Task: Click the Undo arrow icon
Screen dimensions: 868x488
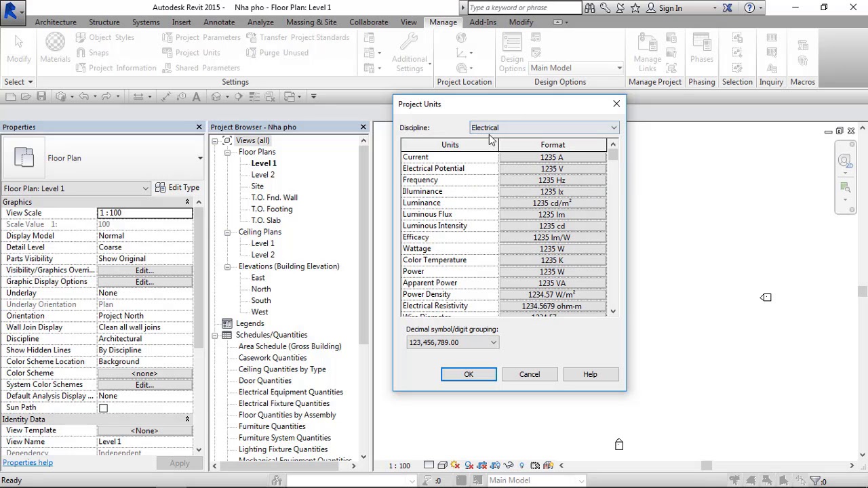Action: (x=84, y=97)
